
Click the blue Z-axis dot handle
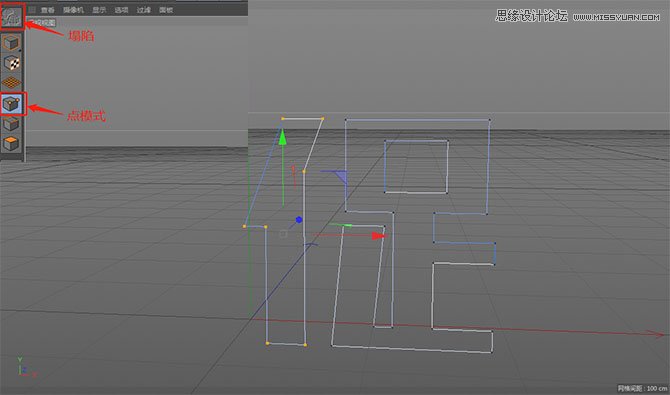click(299, 220)
